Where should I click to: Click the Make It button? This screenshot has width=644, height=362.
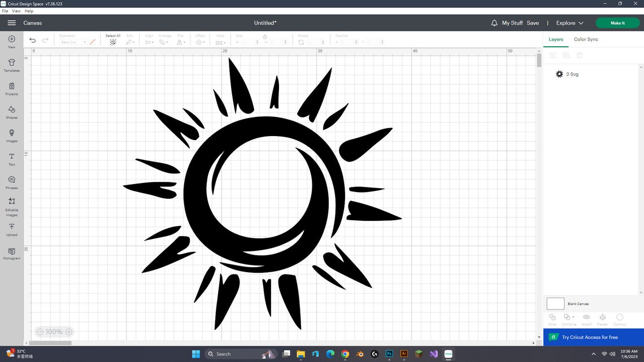coord(617,23)
